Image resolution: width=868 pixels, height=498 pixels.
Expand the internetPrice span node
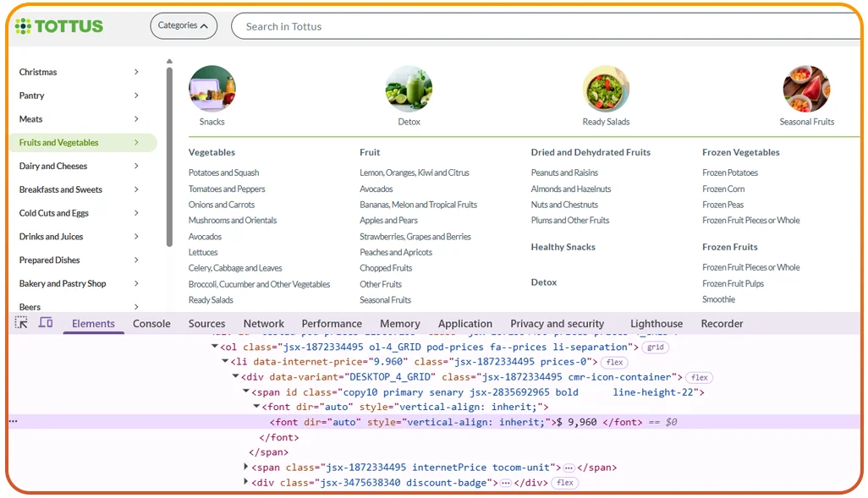pyautogui.click(x=246, y=467)
